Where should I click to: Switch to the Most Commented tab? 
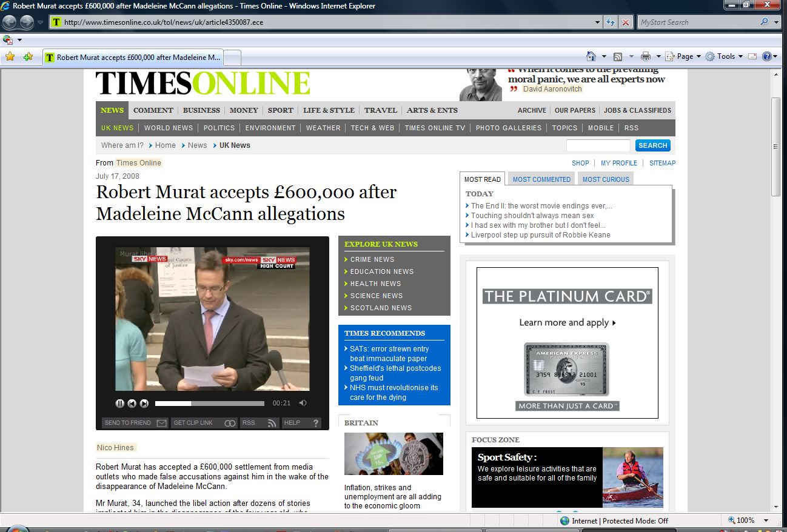pos(541,179)
